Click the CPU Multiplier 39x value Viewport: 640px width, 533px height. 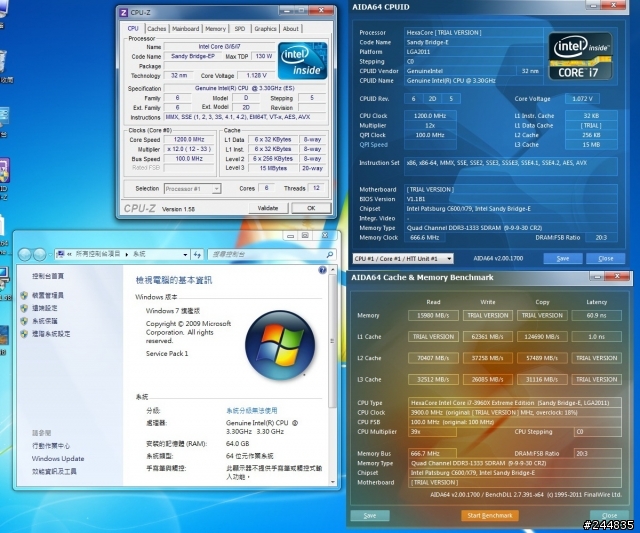coord(432,432)
